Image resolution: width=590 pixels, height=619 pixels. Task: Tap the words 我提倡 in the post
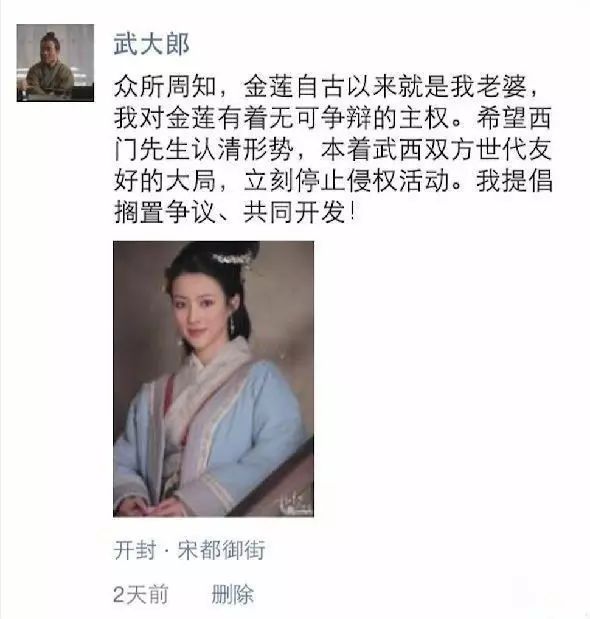[x=514, y=181]
